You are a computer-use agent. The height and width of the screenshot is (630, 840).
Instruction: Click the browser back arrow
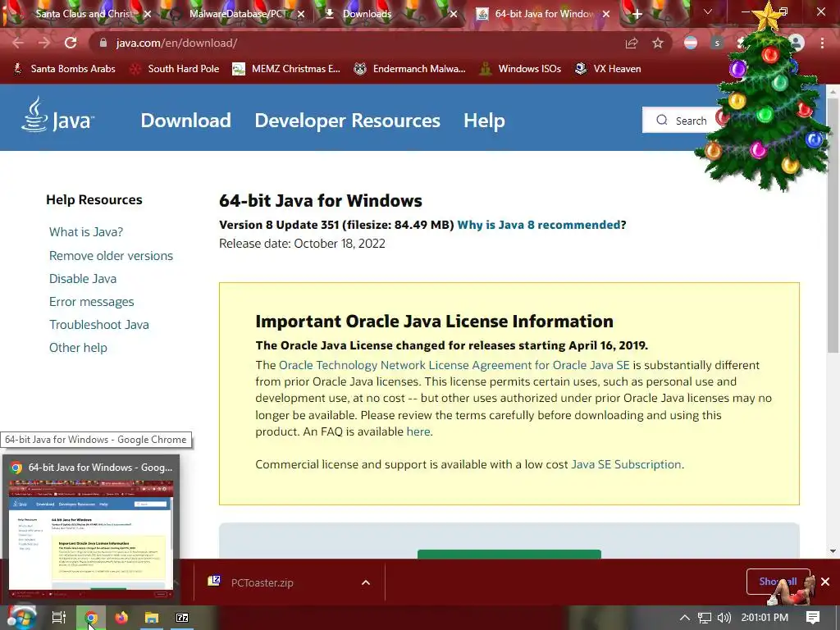tap(18, 43)
